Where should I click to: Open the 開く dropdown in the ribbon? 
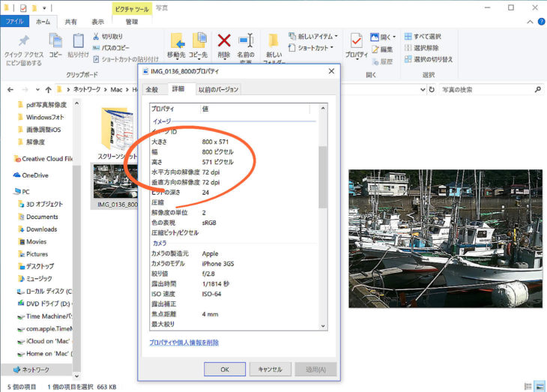click(x=387, y=36)
